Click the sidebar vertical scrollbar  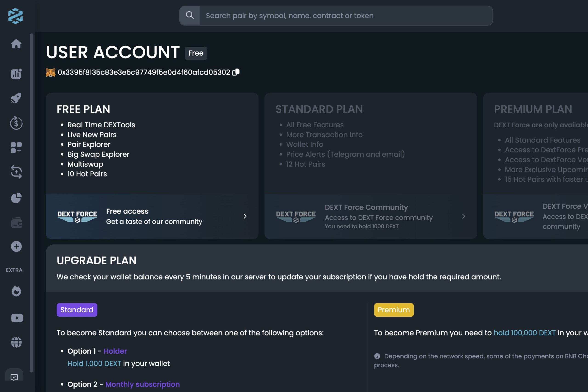click(31, 200)
